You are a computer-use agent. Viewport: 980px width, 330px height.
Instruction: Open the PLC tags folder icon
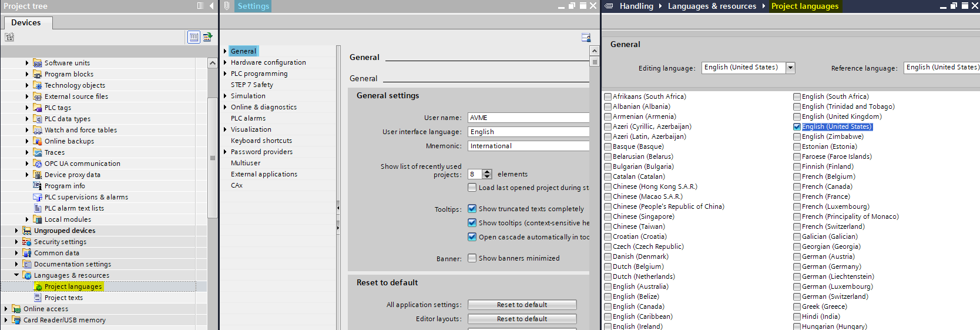[38, 108]
